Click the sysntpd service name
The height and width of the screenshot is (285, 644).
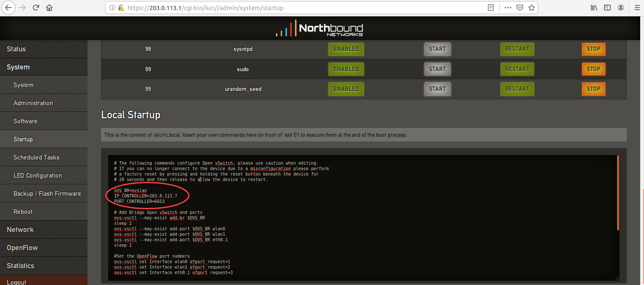pyautogui.click(x=243, y=49)
